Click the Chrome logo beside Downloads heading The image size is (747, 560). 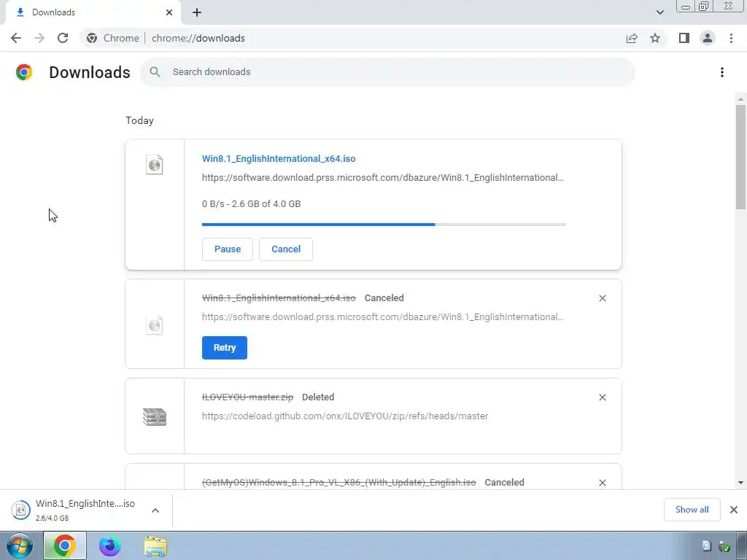coord(24,72)
